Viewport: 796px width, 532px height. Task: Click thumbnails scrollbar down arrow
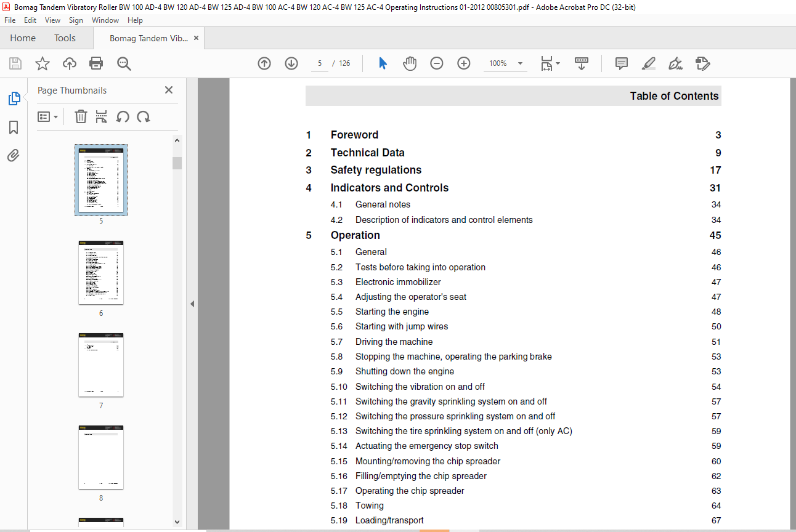click(177, 522)
